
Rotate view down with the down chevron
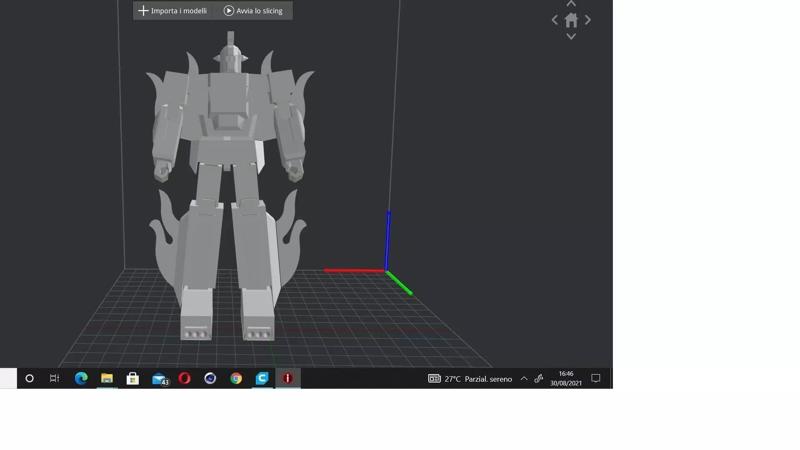(x=571, y=37)
